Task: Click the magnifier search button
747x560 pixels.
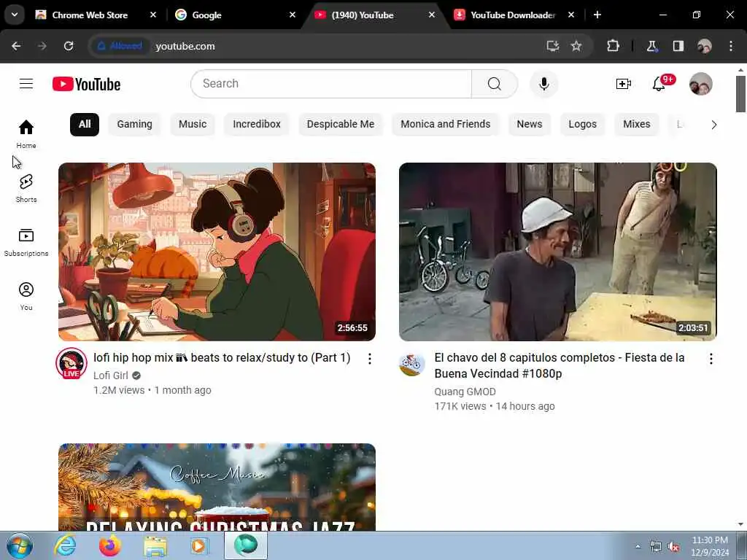Action: pos(495,84)
